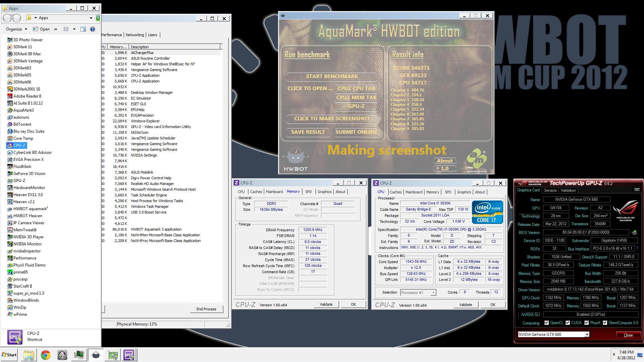
Task: Click the Explorer back navigation button
Action: 7,18
